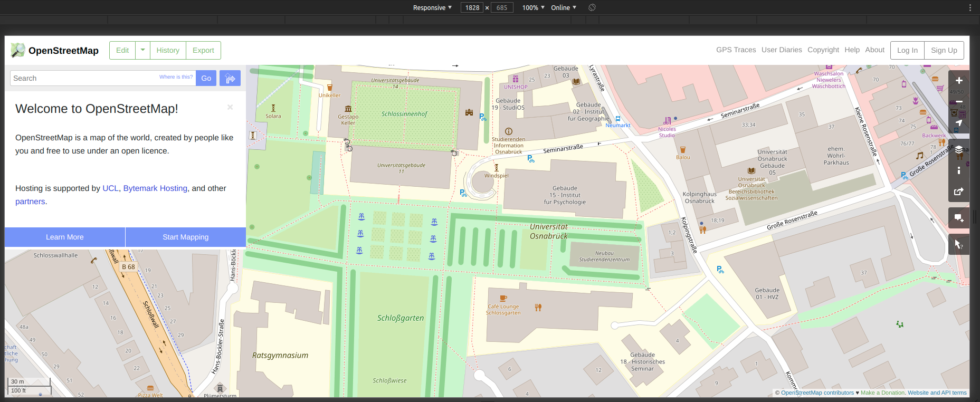Click the viewport width field 1828
The height and width of the screenshot is (402, 980).
coord(472,7)
